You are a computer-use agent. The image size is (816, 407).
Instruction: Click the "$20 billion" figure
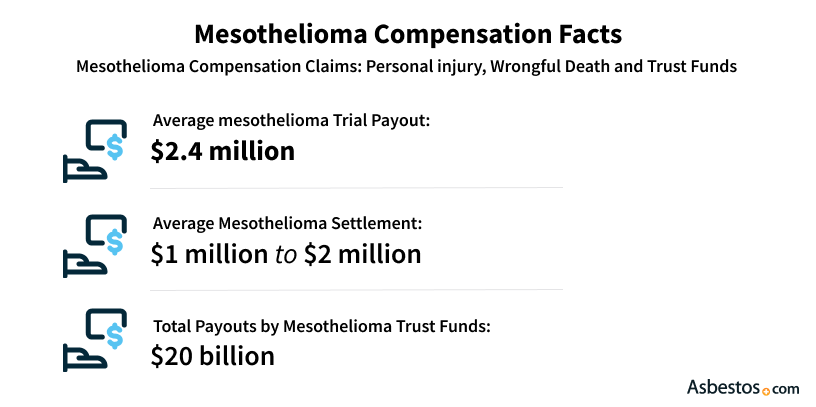tap(212, 355)
